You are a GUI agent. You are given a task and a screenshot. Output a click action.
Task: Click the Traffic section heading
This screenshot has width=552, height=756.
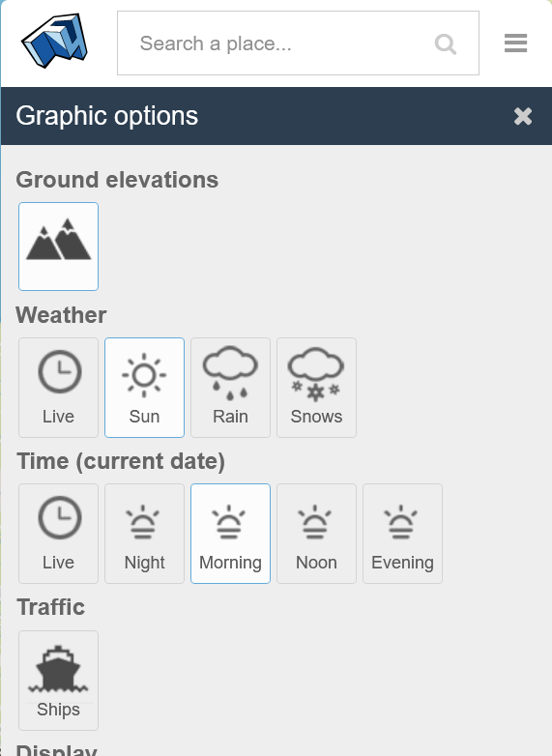(50, 606)
